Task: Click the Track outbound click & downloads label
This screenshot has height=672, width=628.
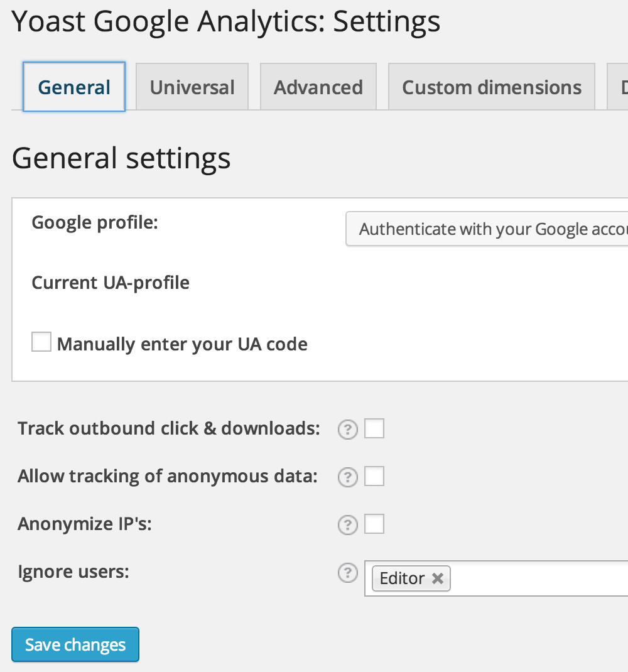Action: tap(169, 428)
